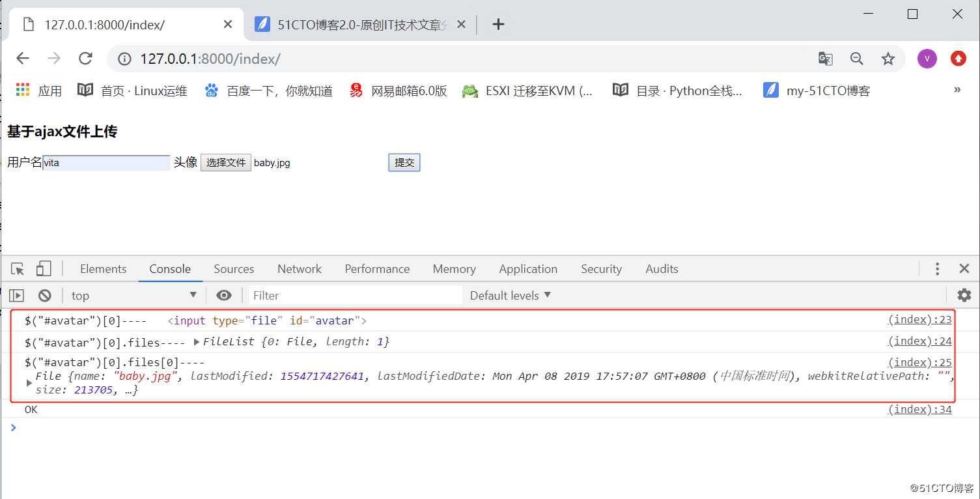Reload the page with the refresh icon

coord(85,59)
